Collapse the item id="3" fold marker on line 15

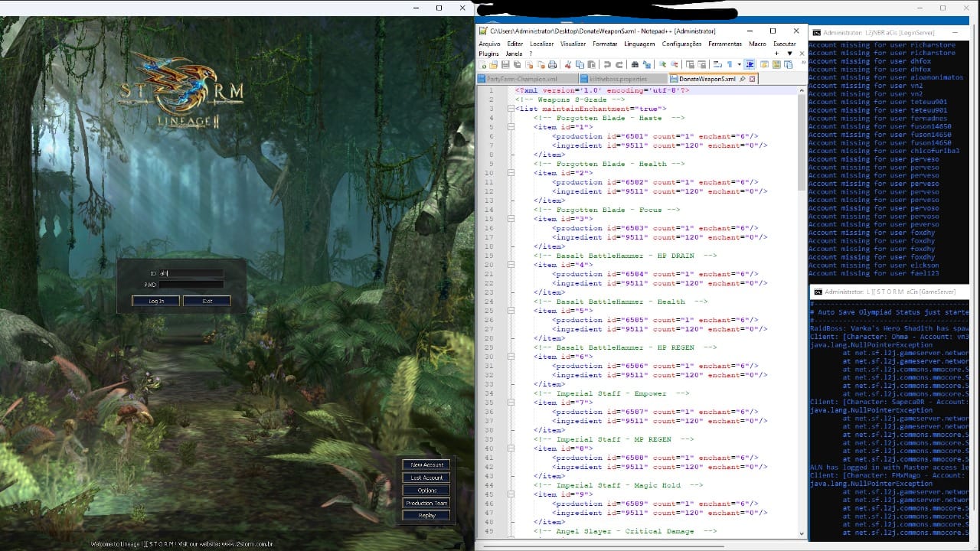pyautogui.click(x=511, y=219)
